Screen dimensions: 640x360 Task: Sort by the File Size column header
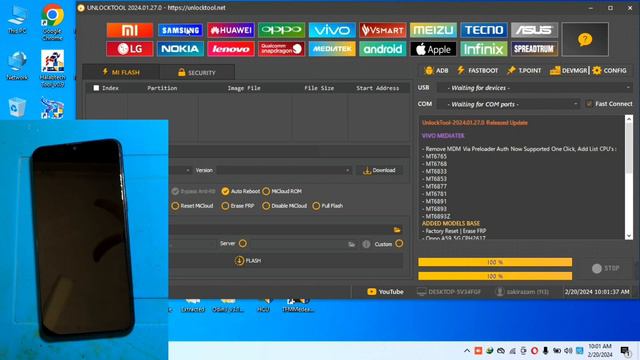click(x=319, y=88)
